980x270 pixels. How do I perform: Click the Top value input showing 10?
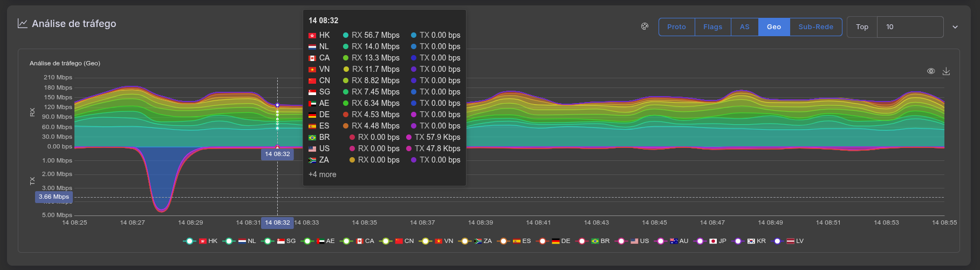909,27
